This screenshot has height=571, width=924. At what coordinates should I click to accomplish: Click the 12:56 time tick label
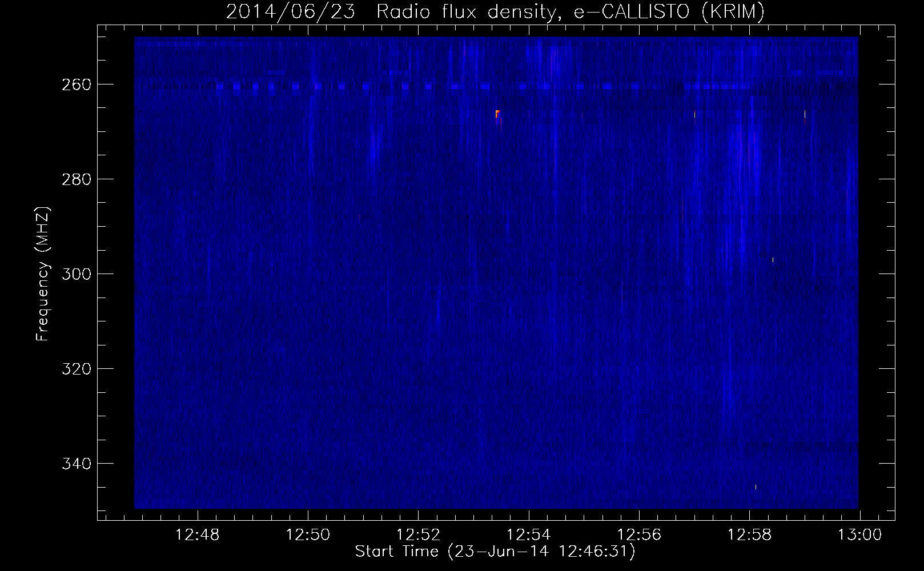[x=639, y=535]
